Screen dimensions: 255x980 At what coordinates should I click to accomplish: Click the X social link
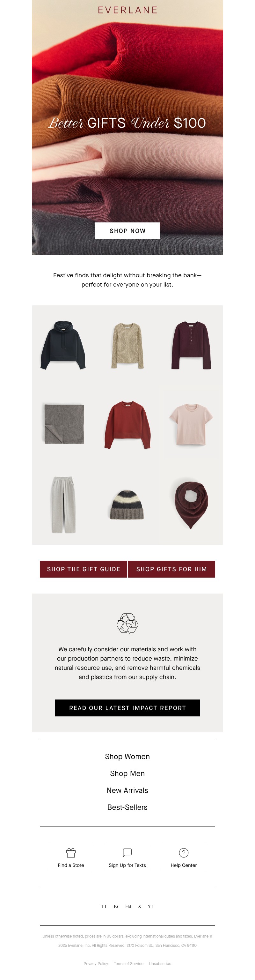[140, 906]
